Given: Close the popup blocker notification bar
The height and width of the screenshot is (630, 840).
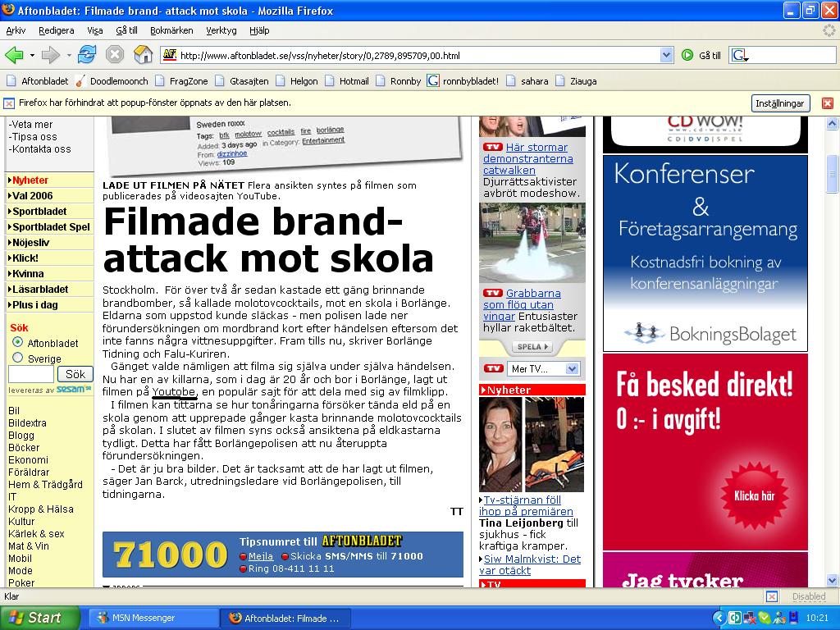Looking at the screenshot, I should pos(828,103).
